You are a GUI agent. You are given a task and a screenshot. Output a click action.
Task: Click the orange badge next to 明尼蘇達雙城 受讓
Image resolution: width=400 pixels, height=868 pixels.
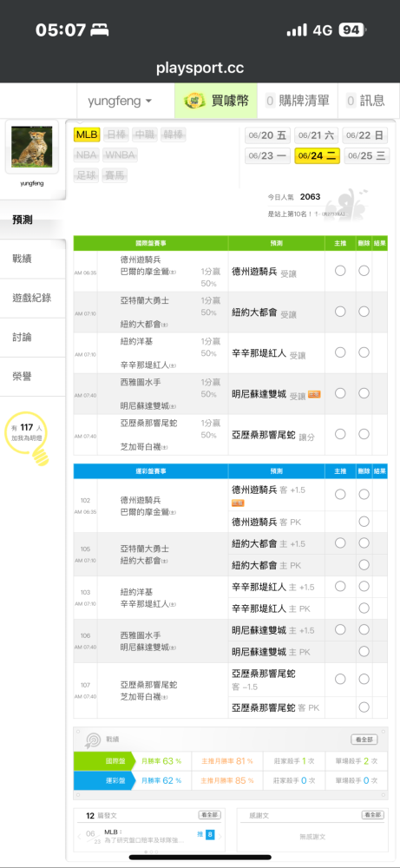tap(314, 395)
